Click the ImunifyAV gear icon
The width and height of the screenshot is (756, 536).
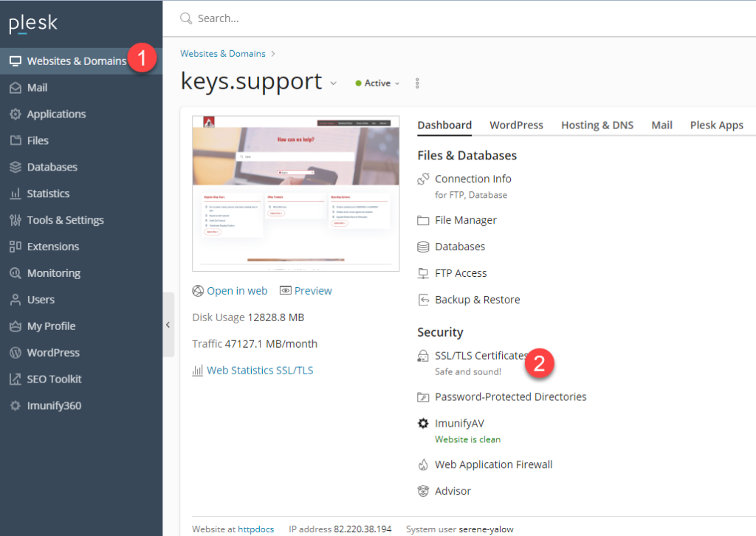423,424
